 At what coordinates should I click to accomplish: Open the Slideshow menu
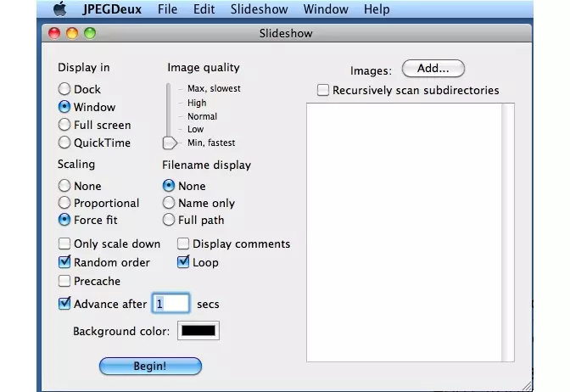259,9
